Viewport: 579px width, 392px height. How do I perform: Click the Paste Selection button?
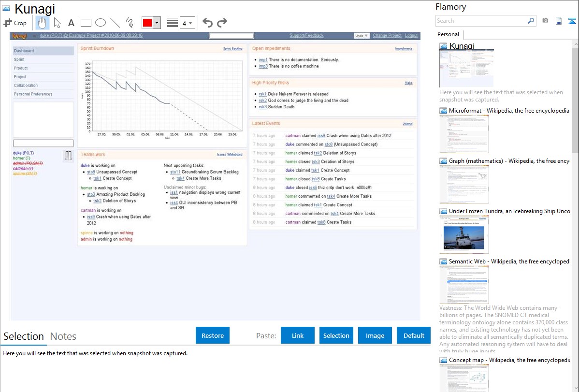(x=336, y=335)
